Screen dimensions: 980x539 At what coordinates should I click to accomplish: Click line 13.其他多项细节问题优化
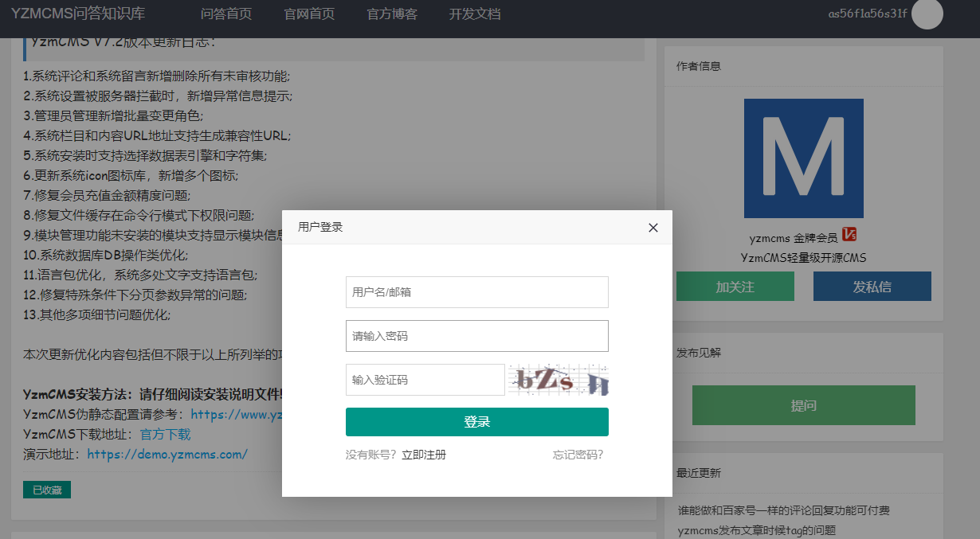[97, 314]
